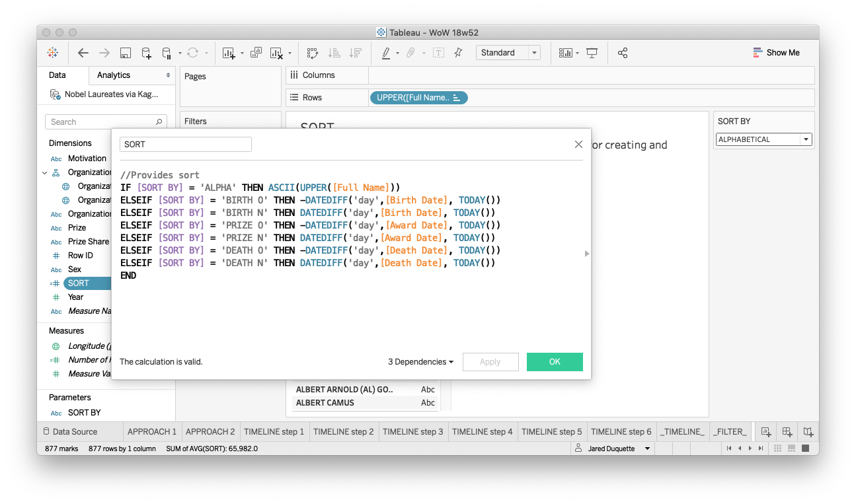856x504 pixels.
Task: Open the Show/hide cards dropdown arrow
Action: (578, 54)
